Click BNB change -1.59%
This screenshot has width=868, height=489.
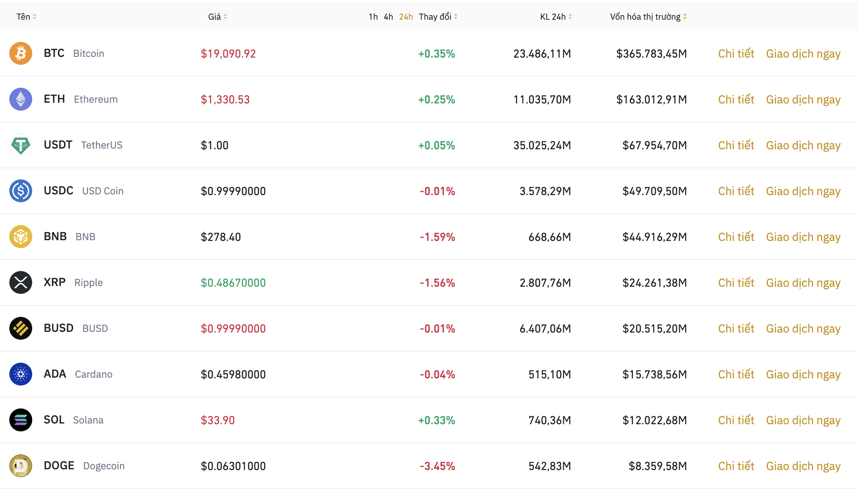pyautogui.click(x=437, y=237)
